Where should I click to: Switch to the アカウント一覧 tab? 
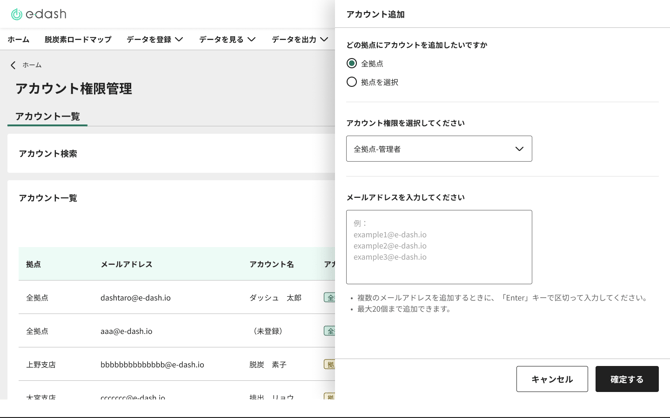[47, 116]
